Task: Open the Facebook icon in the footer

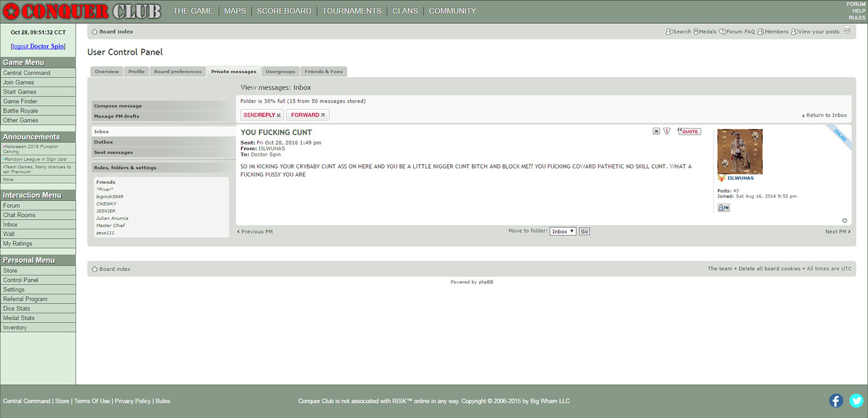Action: pos(836,401)
